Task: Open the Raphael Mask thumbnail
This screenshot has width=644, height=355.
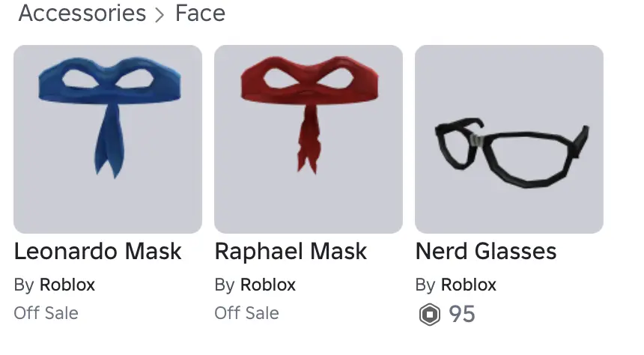Action: point(309,139)
